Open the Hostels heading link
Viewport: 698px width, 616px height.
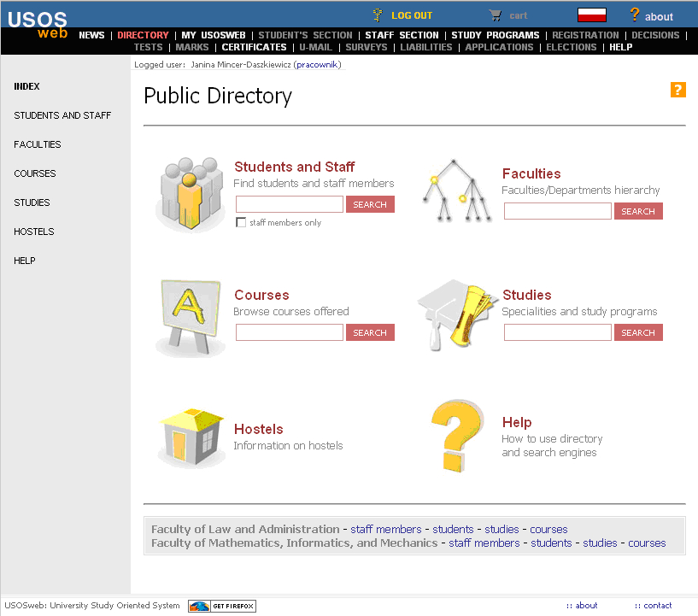259,429
